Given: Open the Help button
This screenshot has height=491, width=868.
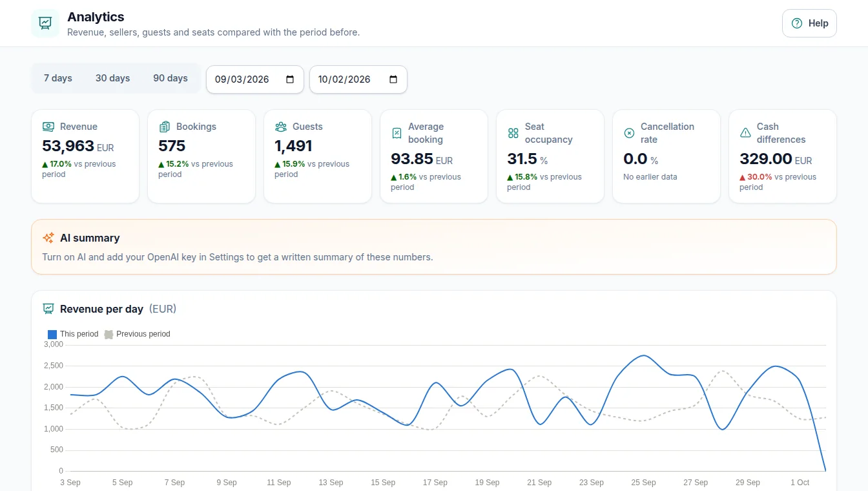Looking at the screenshot, I should (809, 23).
